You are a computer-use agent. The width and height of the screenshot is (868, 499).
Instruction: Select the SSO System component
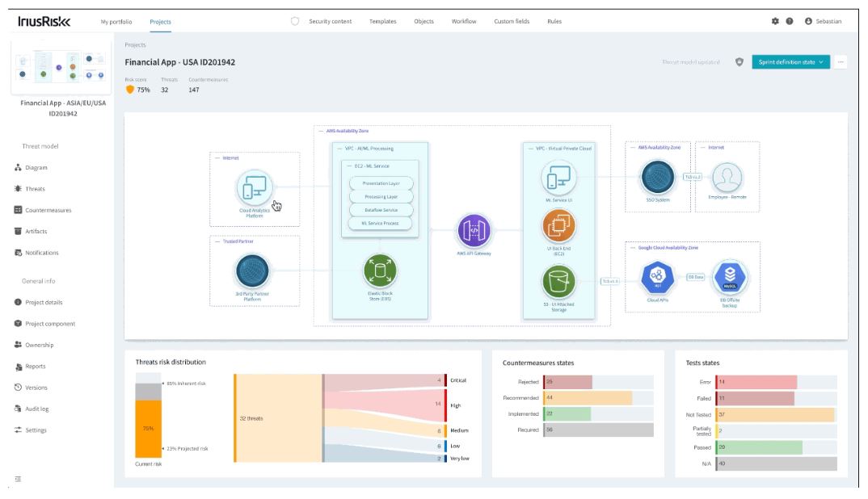[658, 178]
